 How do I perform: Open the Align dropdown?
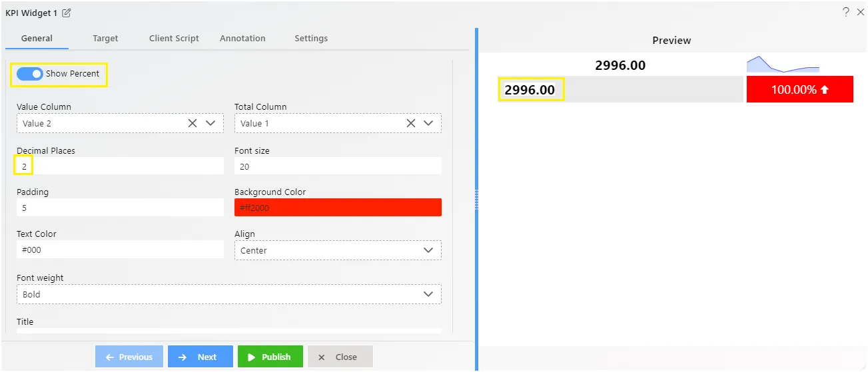click(x=338, y=250)
